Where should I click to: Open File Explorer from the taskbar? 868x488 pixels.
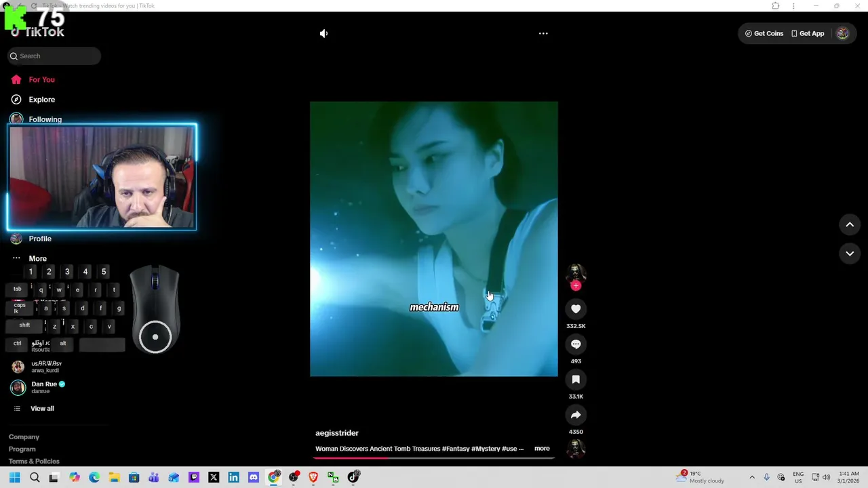pyautogui.click(x=114, y=478)
